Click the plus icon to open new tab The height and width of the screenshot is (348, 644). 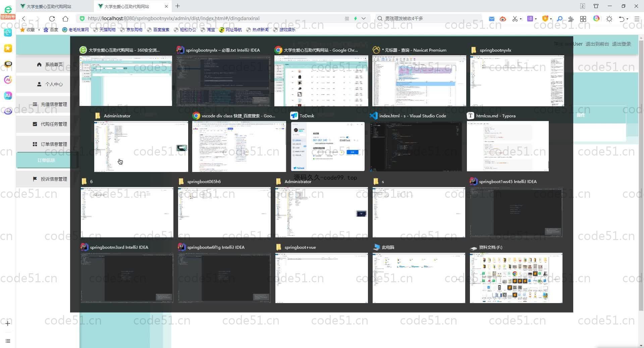178,6
